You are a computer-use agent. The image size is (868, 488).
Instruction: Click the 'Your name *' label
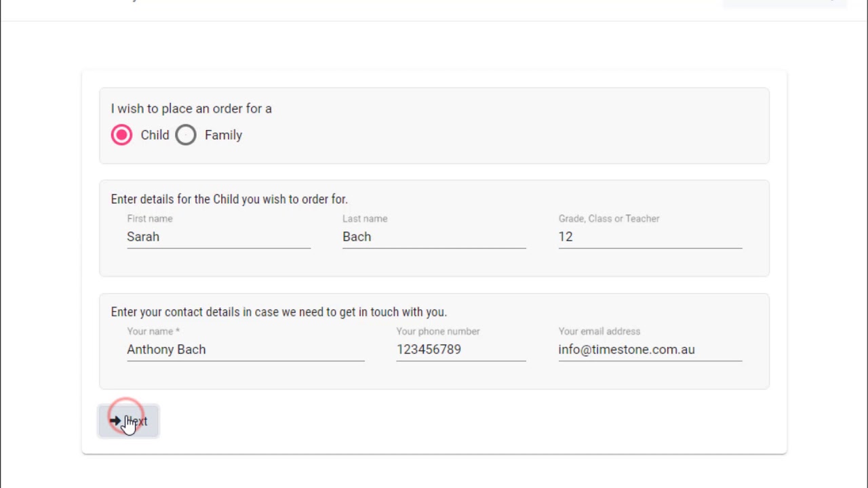point(153,331)
